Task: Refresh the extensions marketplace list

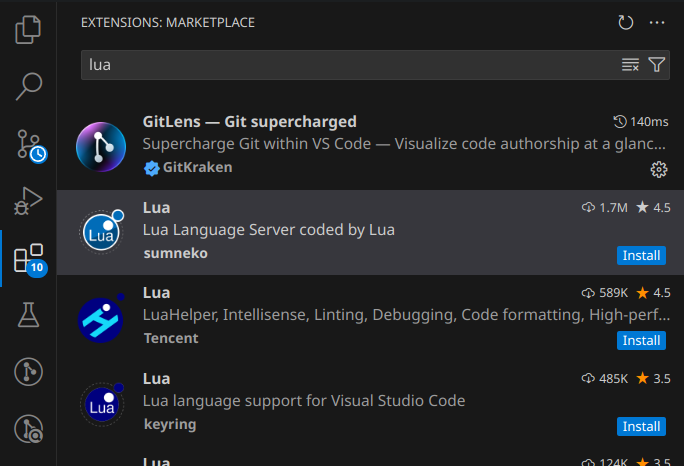Action: 626,22
